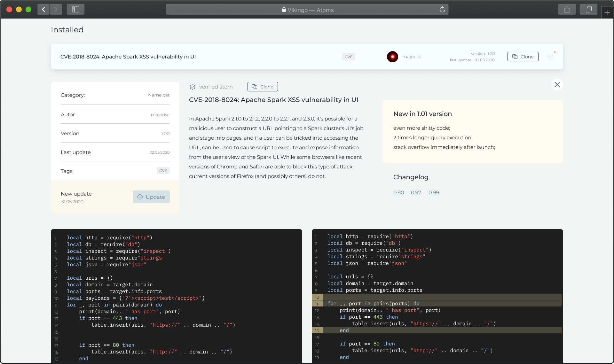614x364 pixels.
Task: Close the atom detail panel
Action: 557,85
